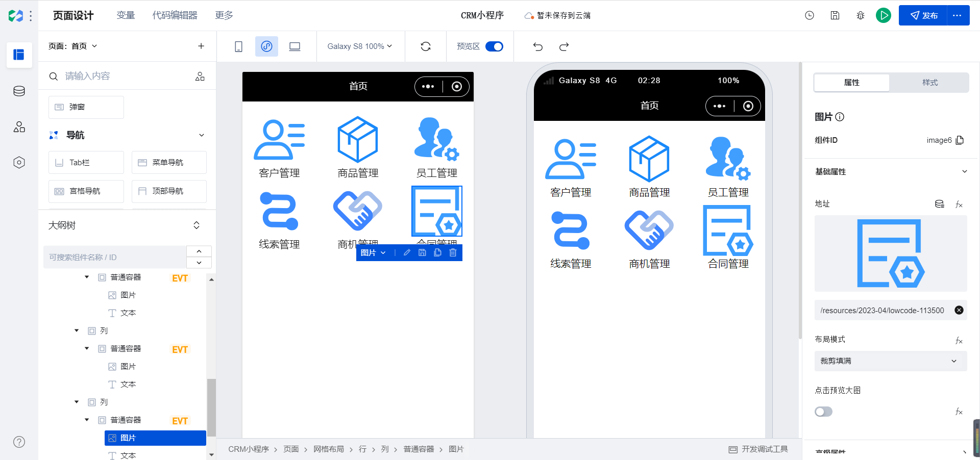This screenshot has width=980, height=460.
Task: Toggle the 大纲树 panel expander
Action: [197, 225]
